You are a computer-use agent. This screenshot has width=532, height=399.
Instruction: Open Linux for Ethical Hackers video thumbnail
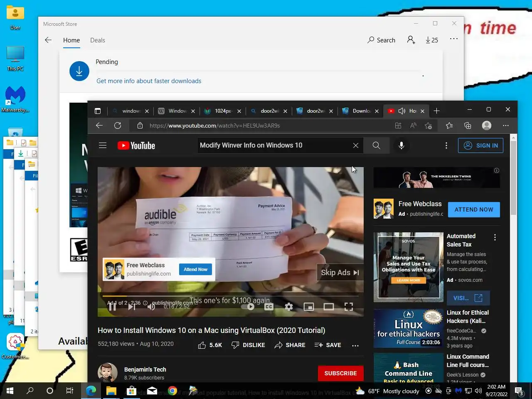point(409,328)
